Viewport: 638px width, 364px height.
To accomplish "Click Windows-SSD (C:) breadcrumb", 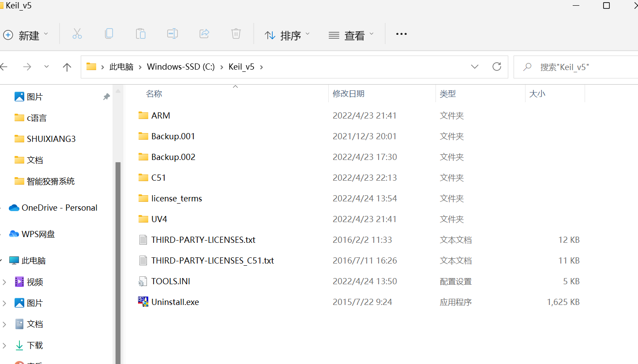I will point(181,67).
